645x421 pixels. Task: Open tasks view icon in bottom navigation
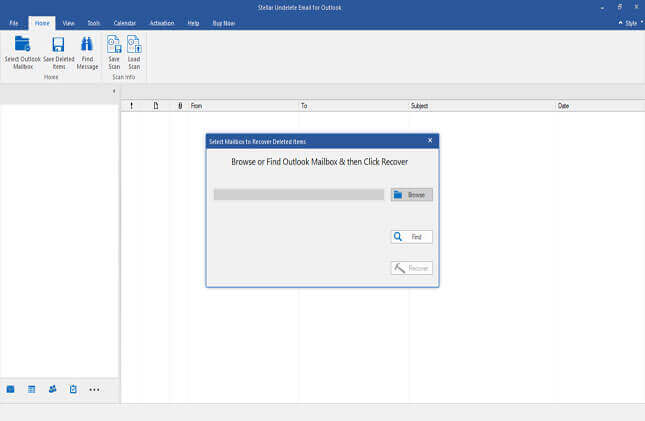tap(73, 389)
